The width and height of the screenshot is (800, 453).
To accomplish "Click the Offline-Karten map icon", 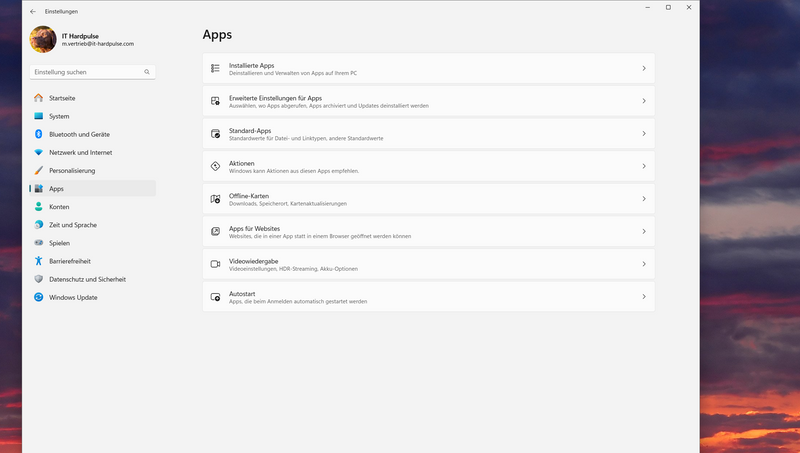I will point(215,199).
